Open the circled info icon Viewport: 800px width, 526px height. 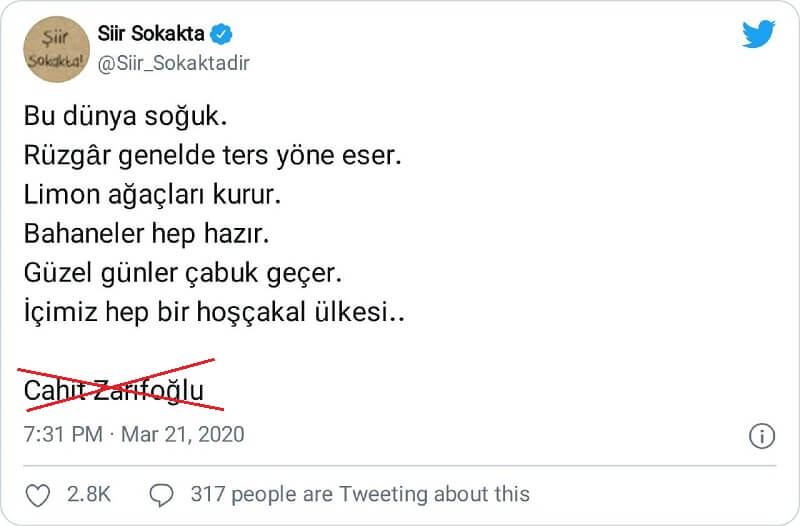pos(762,436)
